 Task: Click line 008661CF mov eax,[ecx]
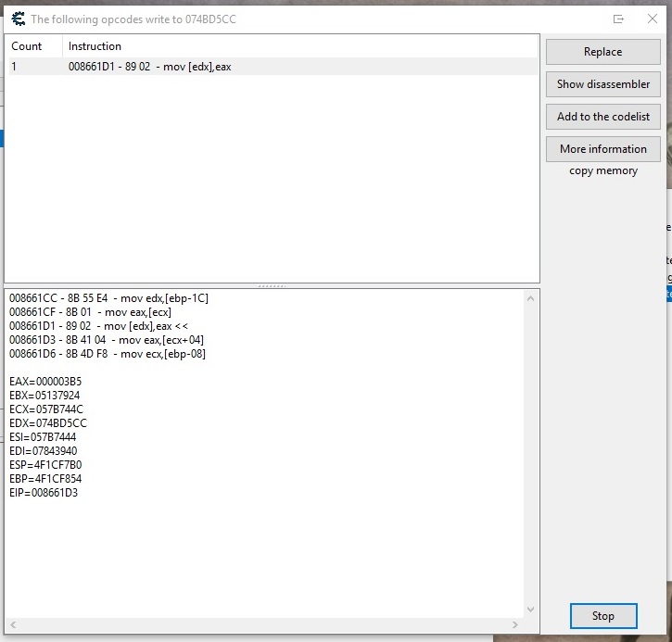click(x=91, y=312)
